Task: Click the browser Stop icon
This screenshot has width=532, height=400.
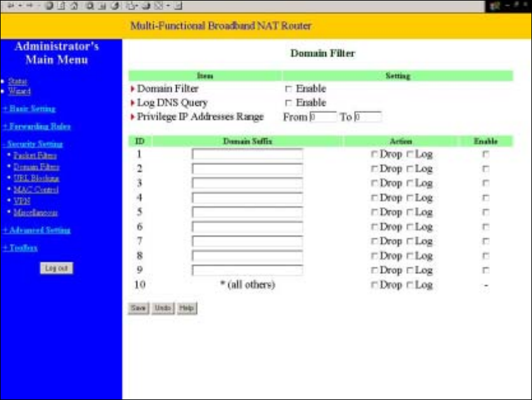Action: (49, 6)
